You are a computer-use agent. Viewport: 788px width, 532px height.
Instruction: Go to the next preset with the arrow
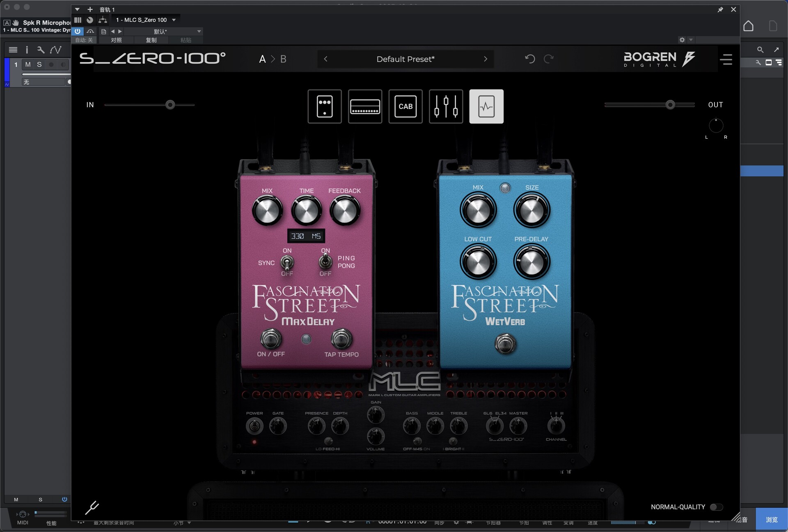(x=486, y=59)
